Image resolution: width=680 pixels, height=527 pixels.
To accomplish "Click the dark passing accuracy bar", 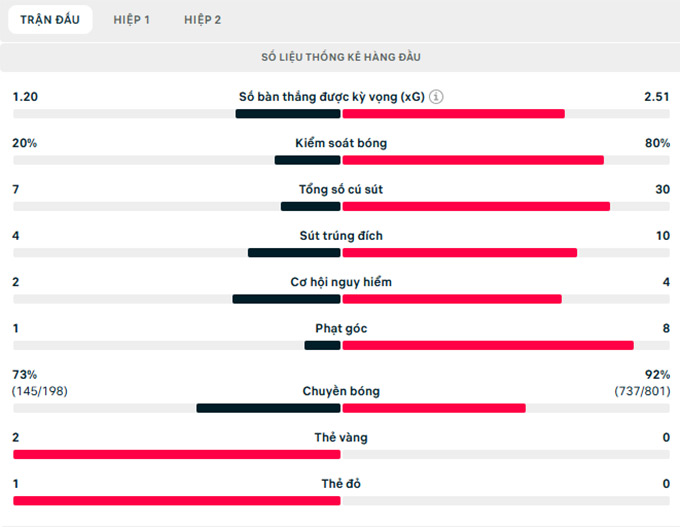I will [268, 408].
